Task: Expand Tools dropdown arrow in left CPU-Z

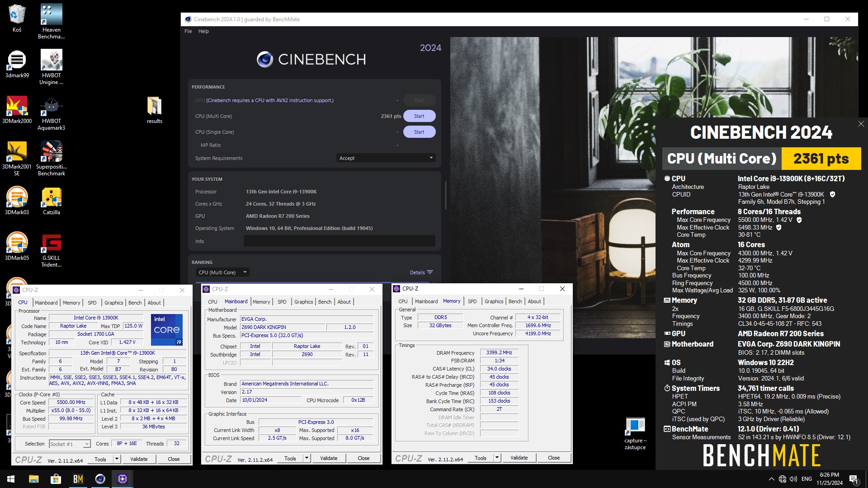Action: pyautogui.click(x=117, y=459)
